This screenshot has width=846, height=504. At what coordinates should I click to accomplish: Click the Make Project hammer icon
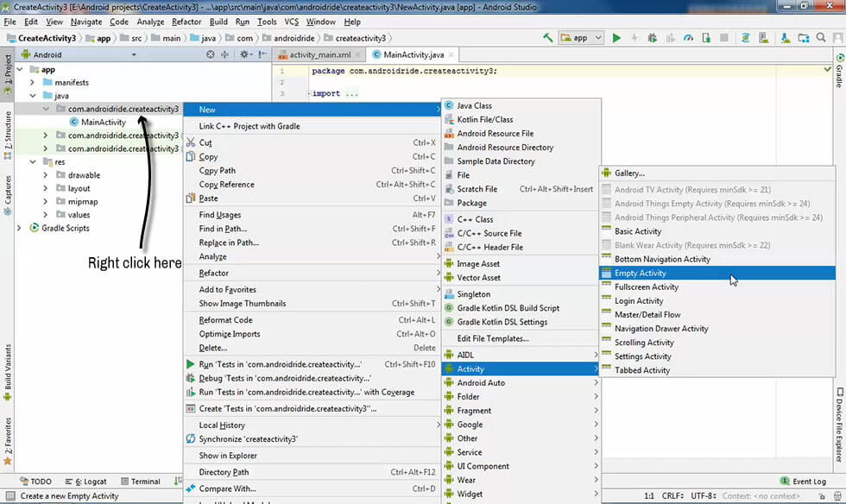tap(547, 38)
